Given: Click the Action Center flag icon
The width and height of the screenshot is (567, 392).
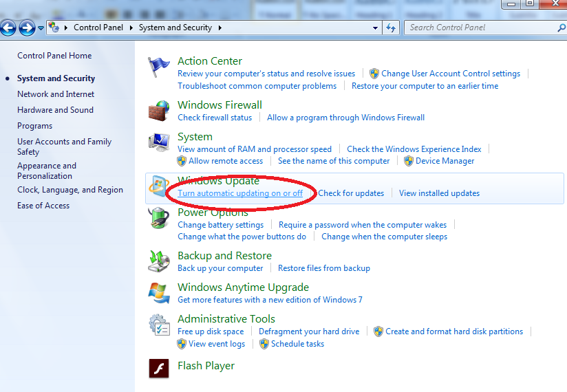Looking at the screenshot, I should point(158,67).
